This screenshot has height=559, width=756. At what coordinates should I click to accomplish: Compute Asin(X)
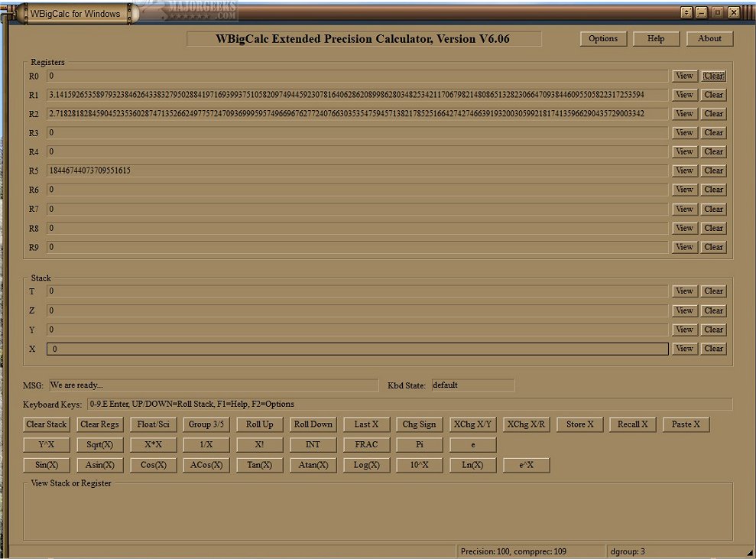(100, 465)
